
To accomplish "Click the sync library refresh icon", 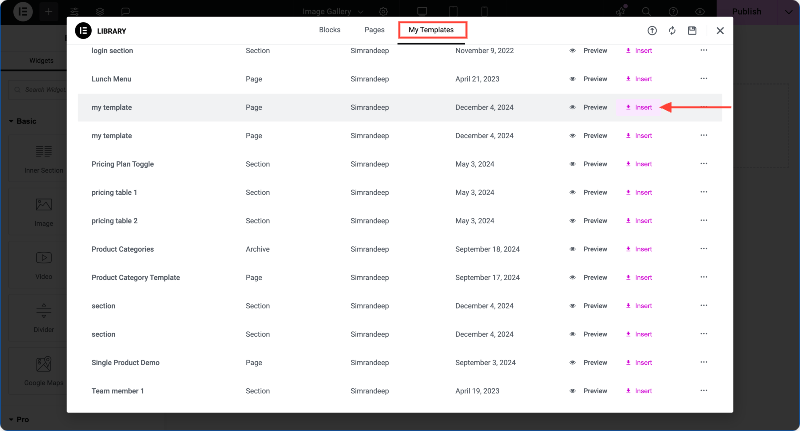I will pos(672,31).
